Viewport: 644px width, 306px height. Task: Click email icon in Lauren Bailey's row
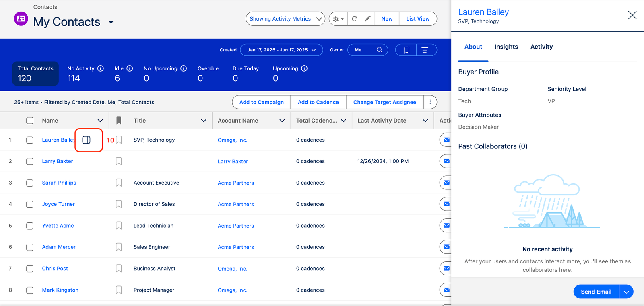click(x=446, y=140)
